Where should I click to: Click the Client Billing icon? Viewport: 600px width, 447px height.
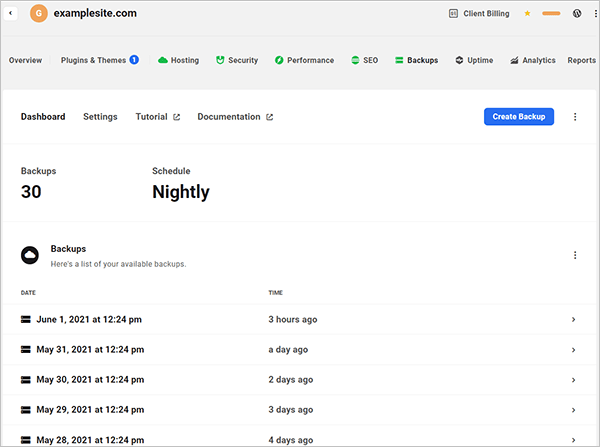[453, 14]
